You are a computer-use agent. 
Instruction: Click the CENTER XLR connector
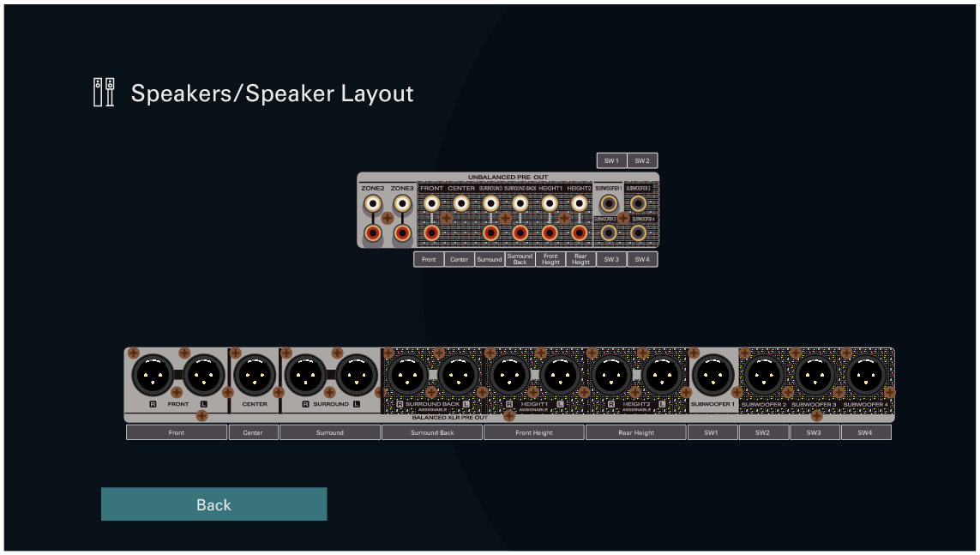[x=255, y=375]
